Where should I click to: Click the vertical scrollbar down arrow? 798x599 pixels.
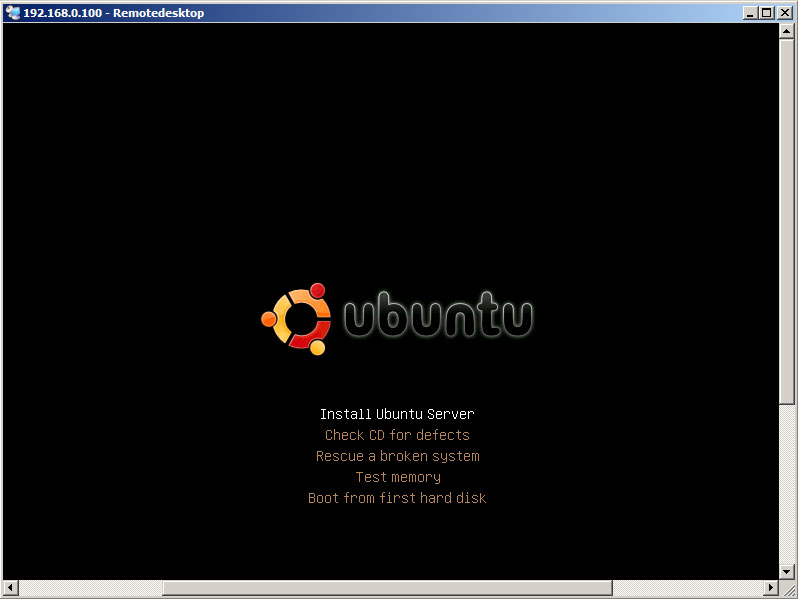coord(786,572)
